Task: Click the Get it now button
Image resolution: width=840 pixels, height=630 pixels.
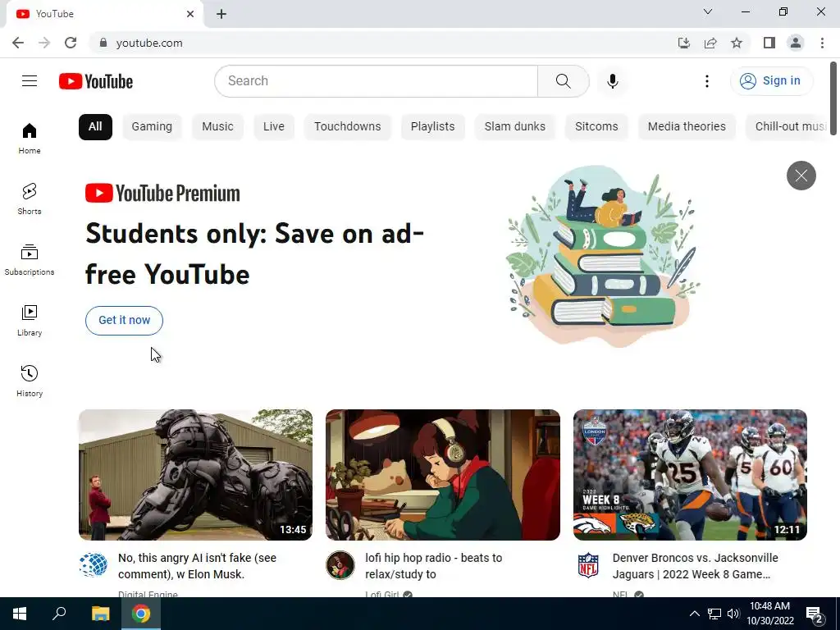Action: tap(125, 321)
